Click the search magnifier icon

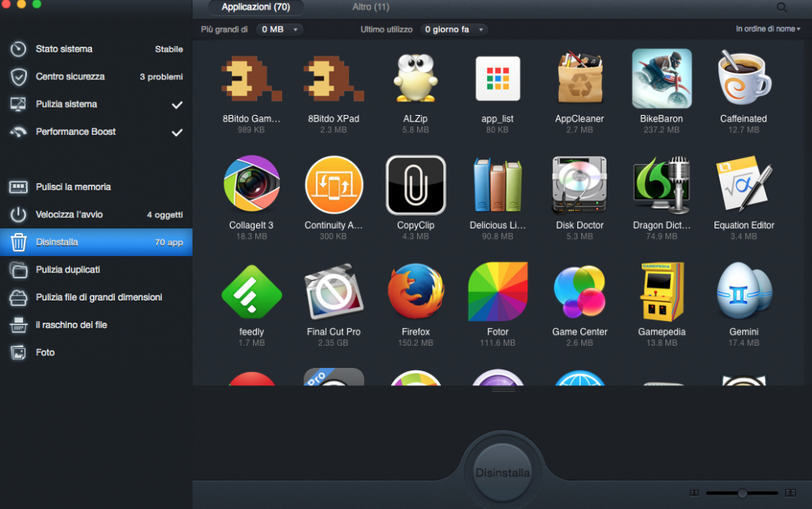pos(782,7)
